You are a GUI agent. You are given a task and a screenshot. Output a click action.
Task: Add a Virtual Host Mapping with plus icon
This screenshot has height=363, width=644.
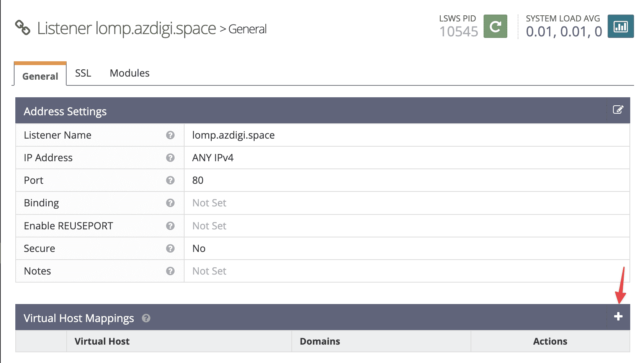(x=618, y=316)
